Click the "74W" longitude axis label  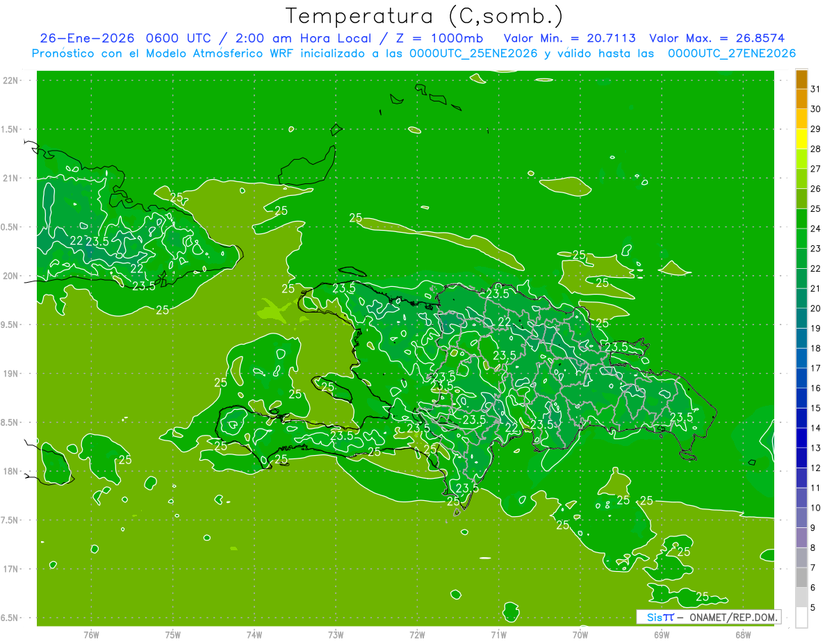254,635
